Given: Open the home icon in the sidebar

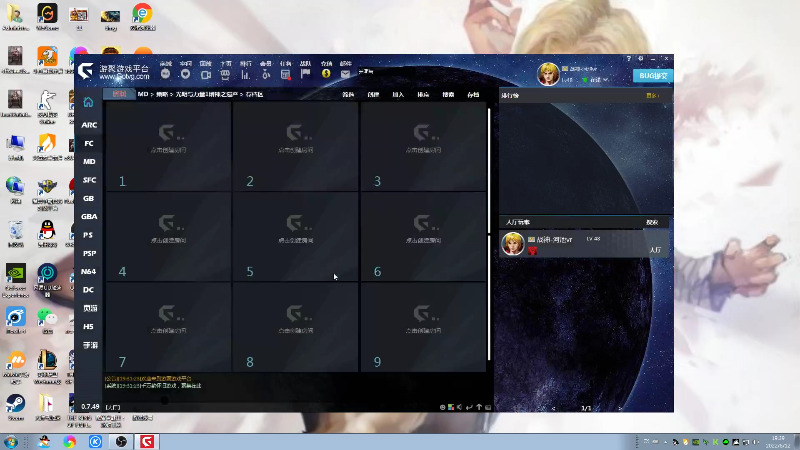Looking at the screenshot, I should [x=88, y=102].
